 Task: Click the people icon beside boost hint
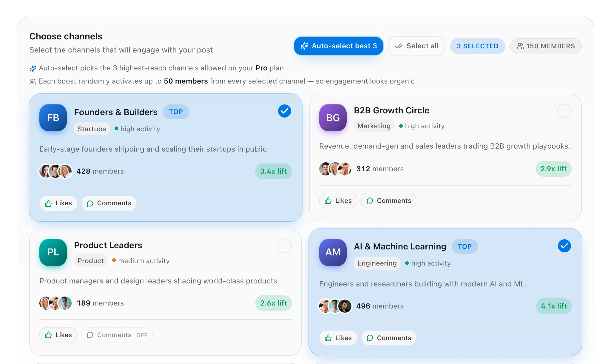click(33, 81)
